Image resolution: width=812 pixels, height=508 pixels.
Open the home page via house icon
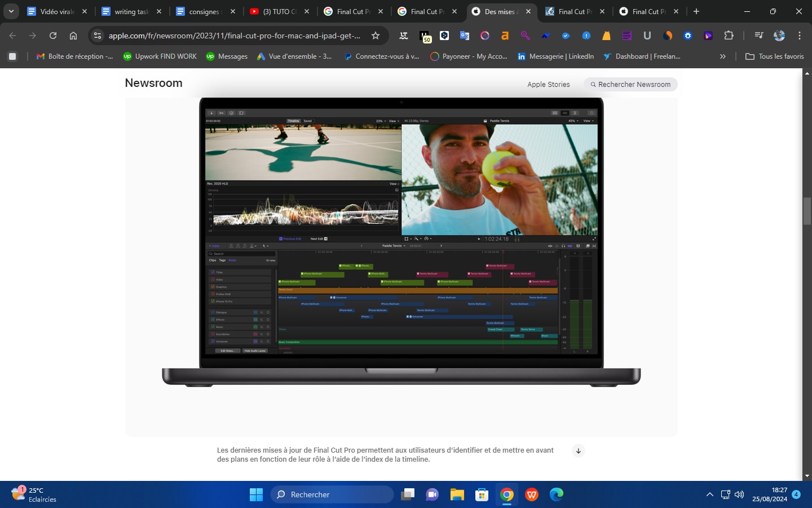(x=73, y=36)
